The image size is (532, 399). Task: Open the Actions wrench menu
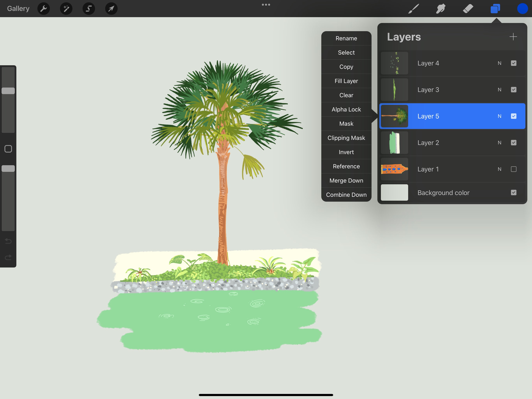click(x=44, y=9)
